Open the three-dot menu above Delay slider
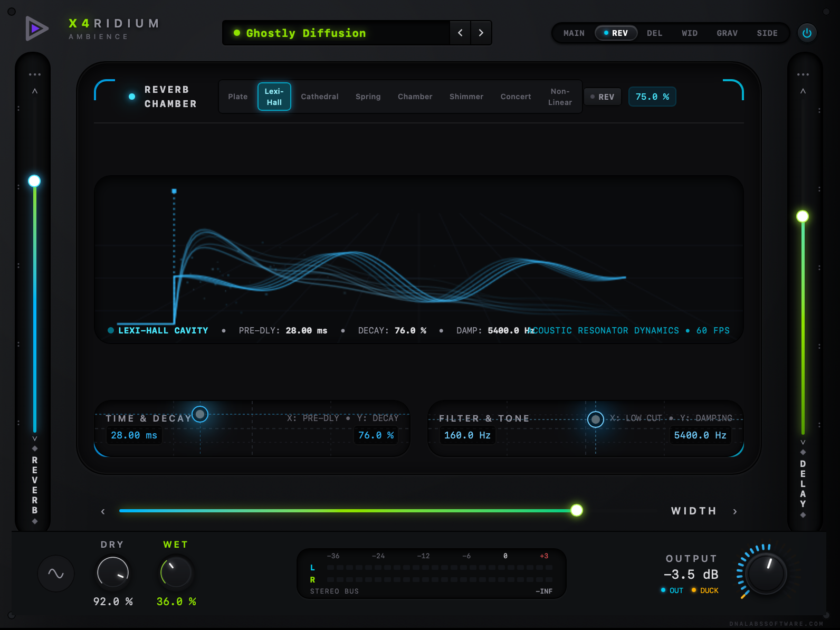The height and width of the screenshot is (630, 840). pyautogui.click(x=803, y=74)
